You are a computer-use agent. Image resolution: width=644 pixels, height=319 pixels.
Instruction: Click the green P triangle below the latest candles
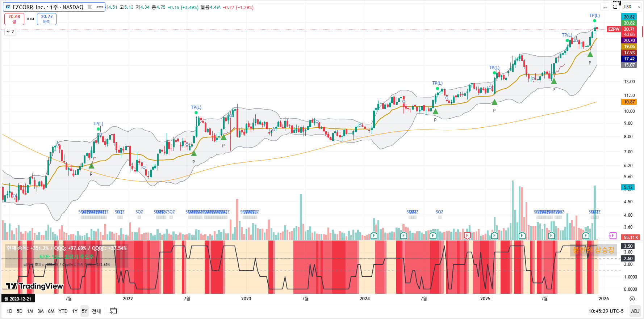click(x=590, y=55)
